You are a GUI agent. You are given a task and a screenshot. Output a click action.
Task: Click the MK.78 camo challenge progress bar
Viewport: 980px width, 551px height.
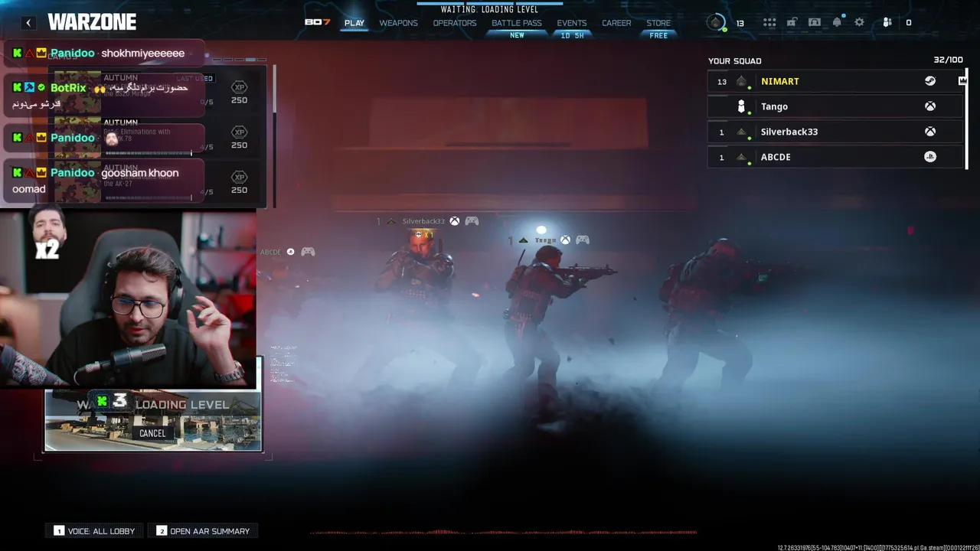coord(149,153)
